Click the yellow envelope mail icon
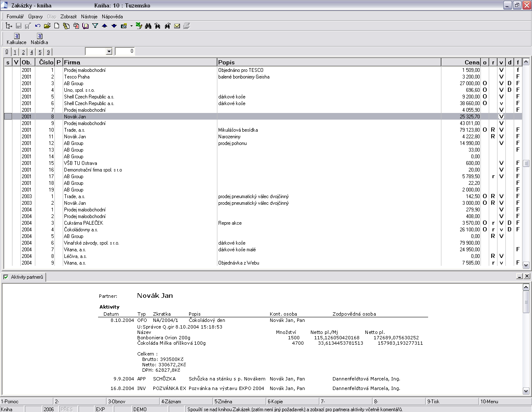The height and width of the screenshot is (412, 532). [177, 26]
